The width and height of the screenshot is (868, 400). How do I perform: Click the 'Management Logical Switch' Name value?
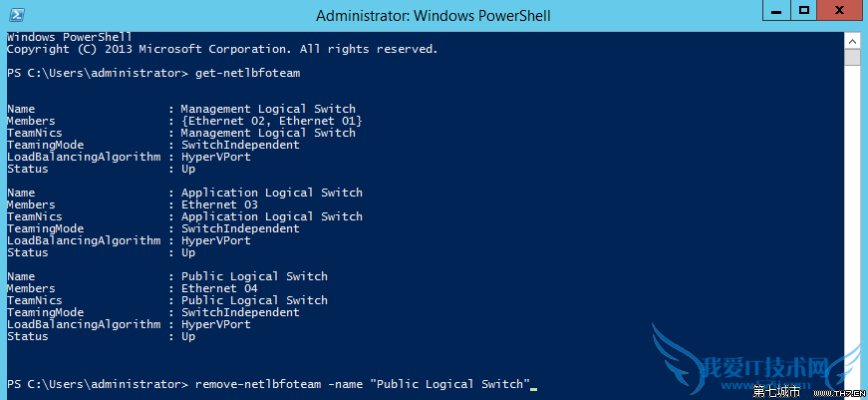tap(268, 109)
